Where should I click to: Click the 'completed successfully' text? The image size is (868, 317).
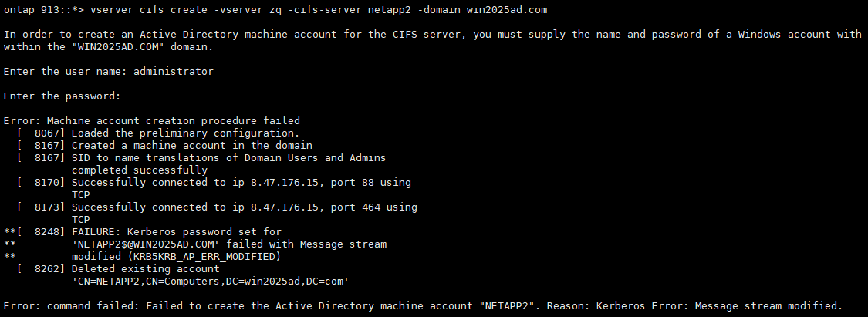(140, 170)
